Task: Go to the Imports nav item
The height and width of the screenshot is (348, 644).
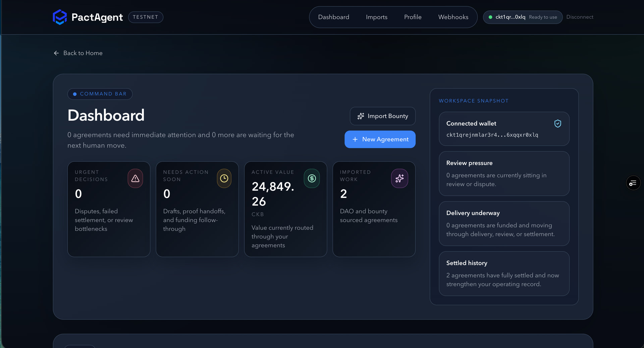Action: [x=377, y=17]
